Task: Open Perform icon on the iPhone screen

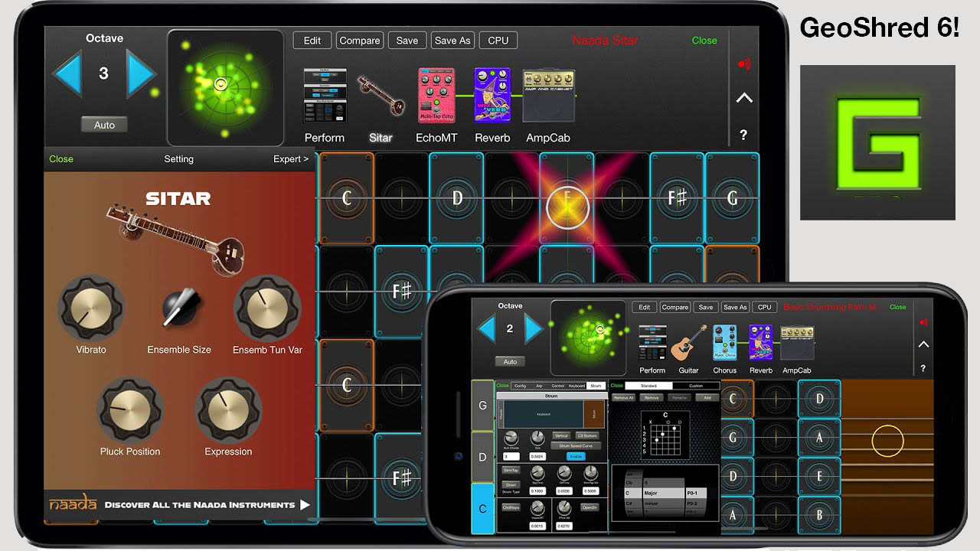Action: click(652, 343)
